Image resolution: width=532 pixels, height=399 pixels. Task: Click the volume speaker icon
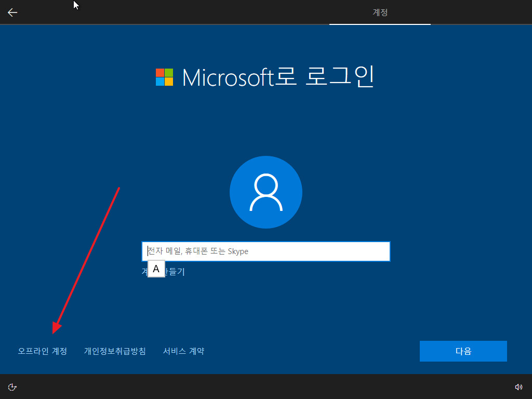point(518,387)
